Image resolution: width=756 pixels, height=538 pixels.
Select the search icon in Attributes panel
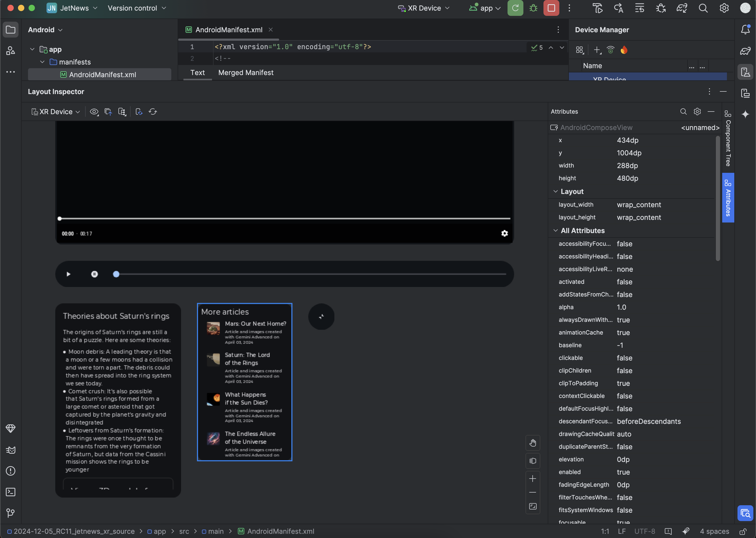[x=683, y=112]
